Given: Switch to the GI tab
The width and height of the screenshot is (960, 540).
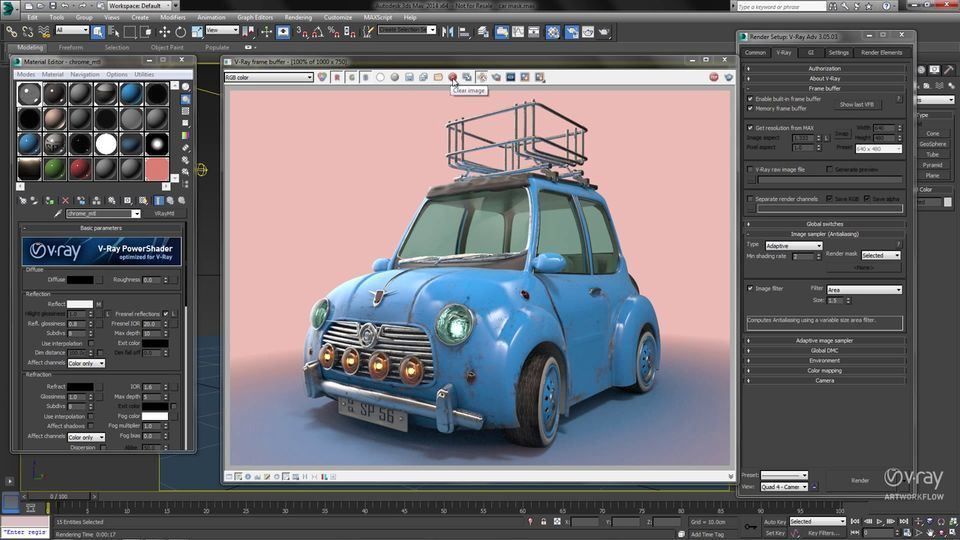Looking at the screenshot, I should [811, 52].
